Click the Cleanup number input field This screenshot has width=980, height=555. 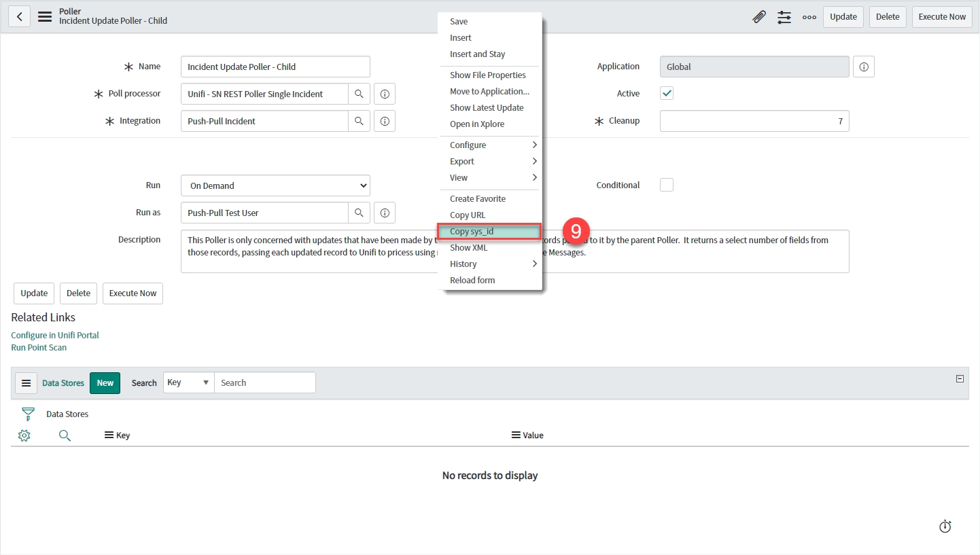pyautogui.click(x=754, y=122)
